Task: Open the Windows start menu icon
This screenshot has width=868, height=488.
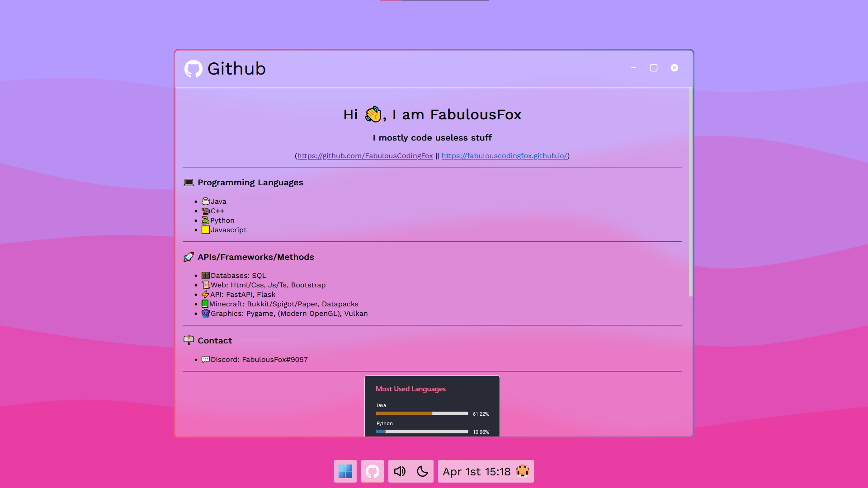Action: coord(345,471)
